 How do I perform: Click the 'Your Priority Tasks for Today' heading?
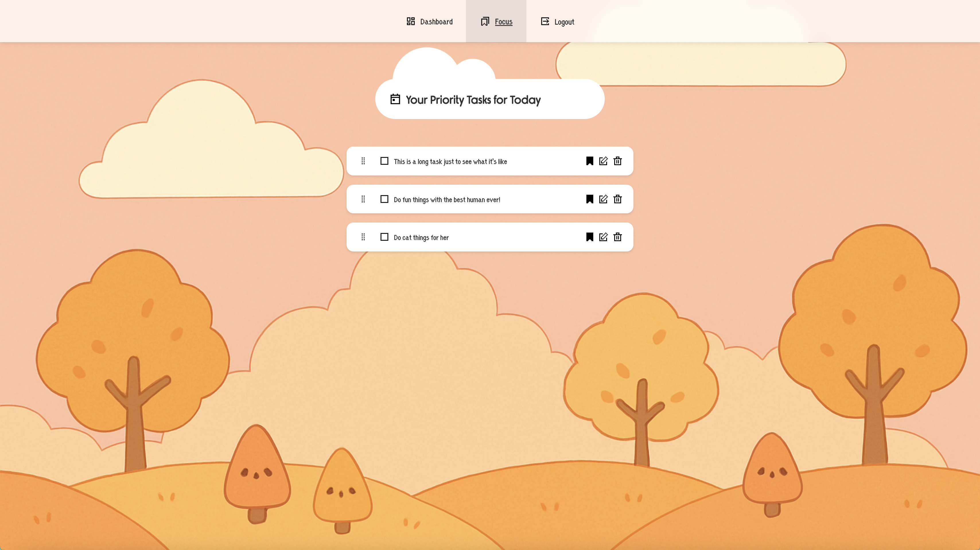473,100
